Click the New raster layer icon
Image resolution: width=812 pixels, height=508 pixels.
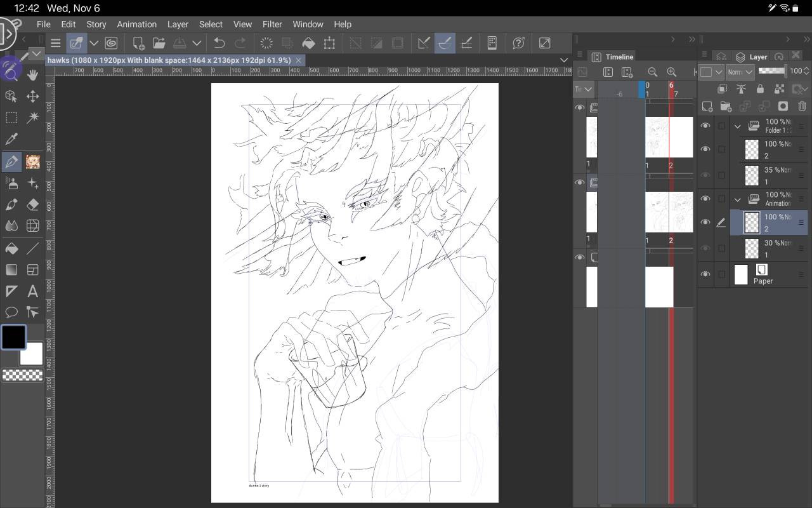tap(707, 106)
